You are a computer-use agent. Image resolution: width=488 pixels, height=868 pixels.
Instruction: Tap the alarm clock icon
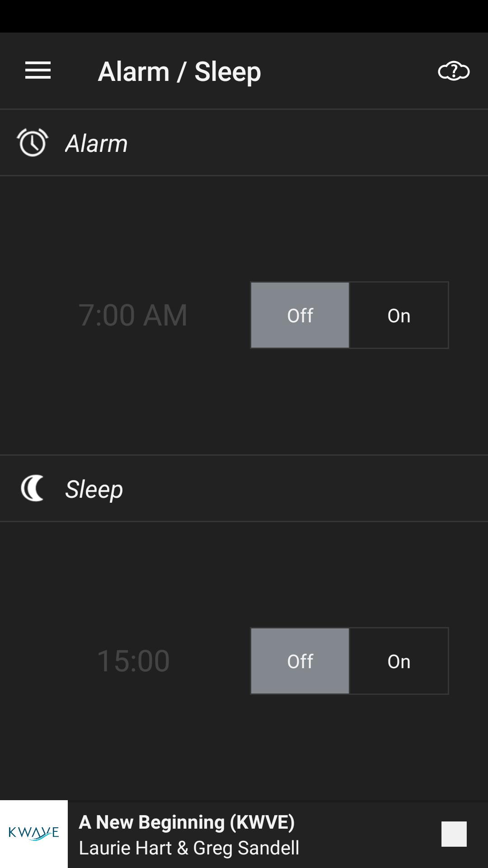[x=33, y=142]
